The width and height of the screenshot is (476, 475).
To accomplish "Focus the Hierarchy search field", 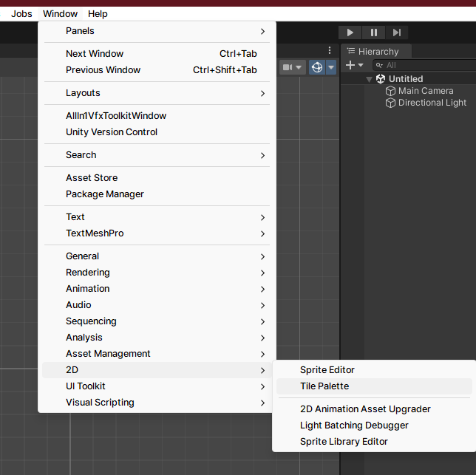I will 424,65.
